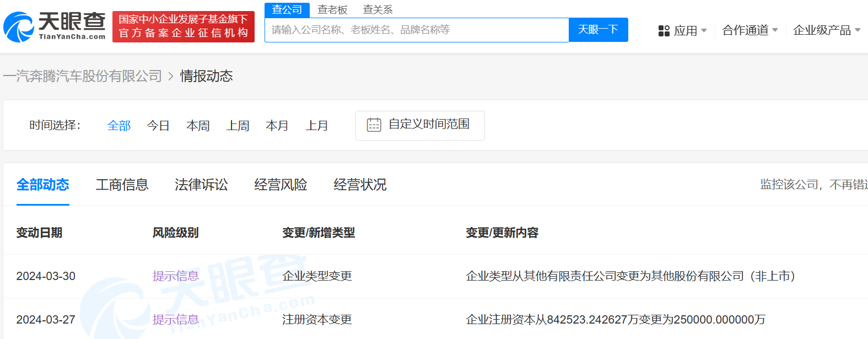Filter time by 上月
The height and width of the screenshot is (339, 868).
click(x=317, y=126)
